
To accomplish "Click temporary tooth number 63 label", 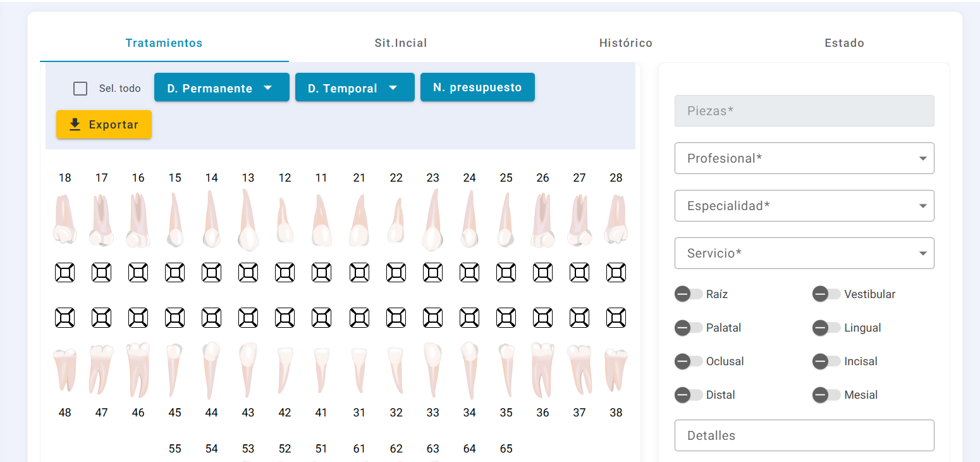I will pos(433,449).
